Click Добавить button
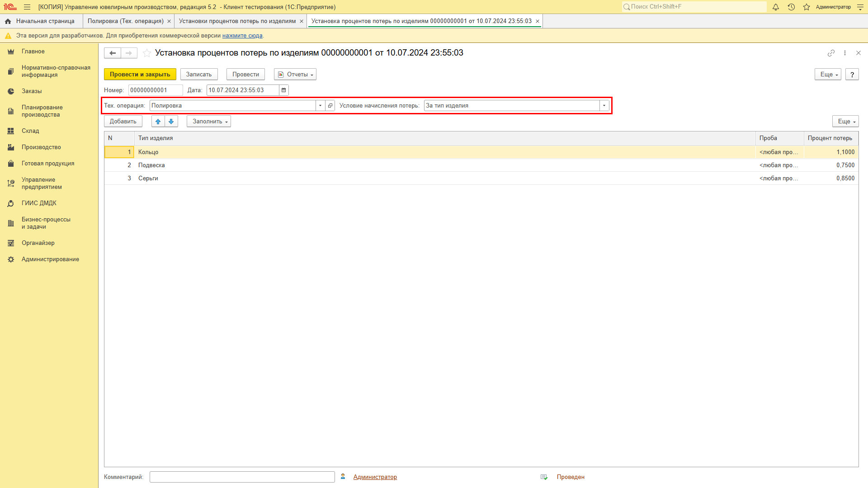The width and height of the screenshot is (868, 488). pyautogui.click(x=123, y=121)
